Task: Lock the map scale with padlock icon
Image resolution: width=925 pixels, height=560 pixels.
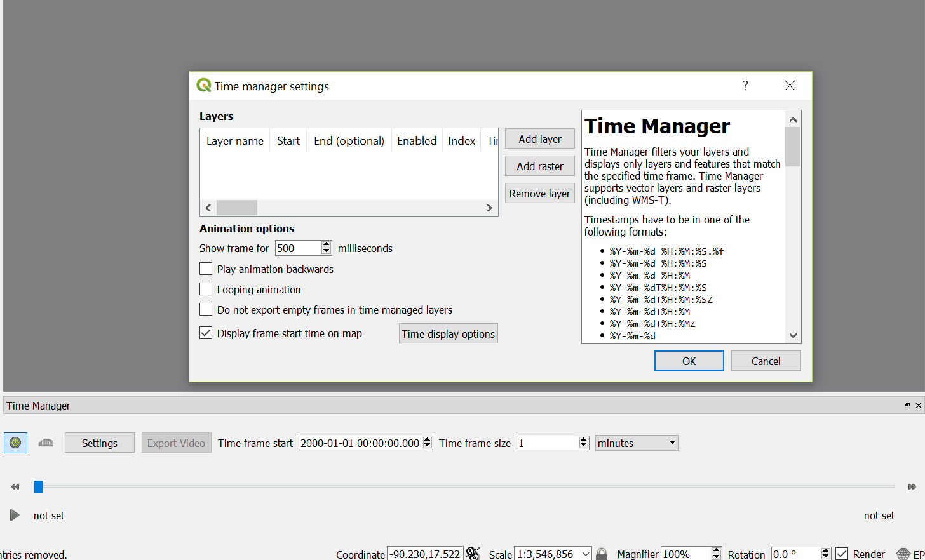Action: (602, 554)
